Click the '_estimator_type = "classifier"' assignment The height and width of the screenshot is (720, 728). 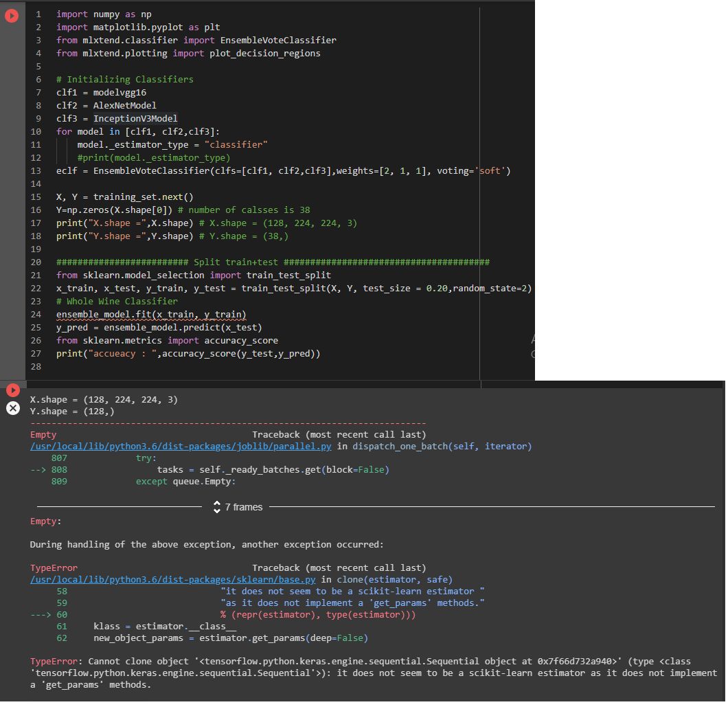point(172,144)
